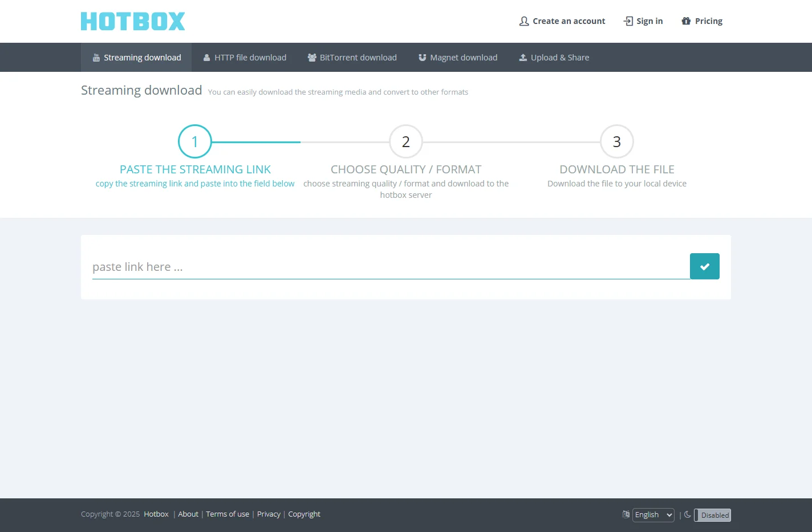Click the user icon beside Create an account
812x532 pixels.
tap(524, 21)
